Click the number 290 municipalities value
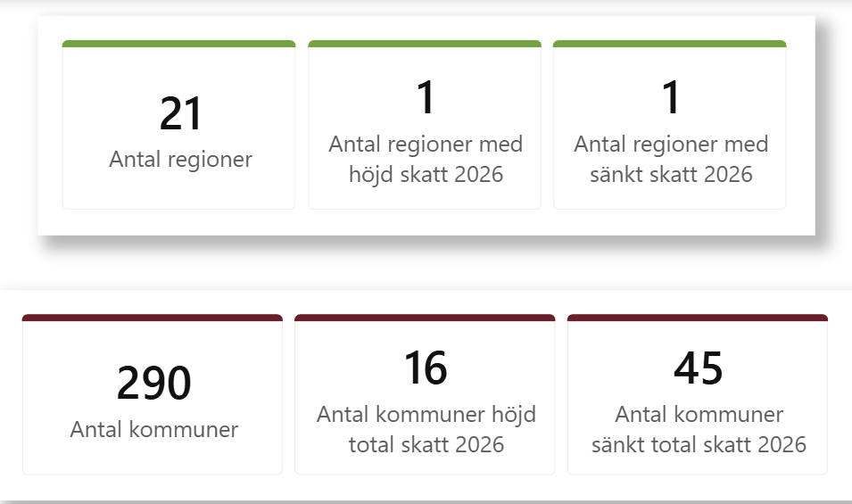The width and height of the screenshot is (852, 504). pos(153,384)
